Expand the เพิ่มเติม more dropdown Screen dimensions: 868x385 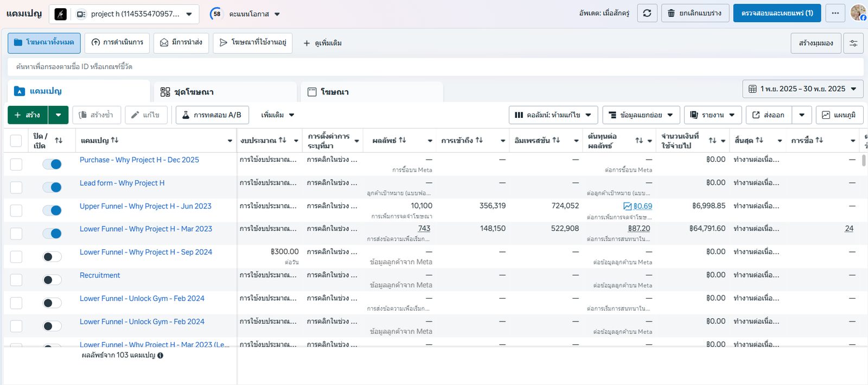[277, 115]
